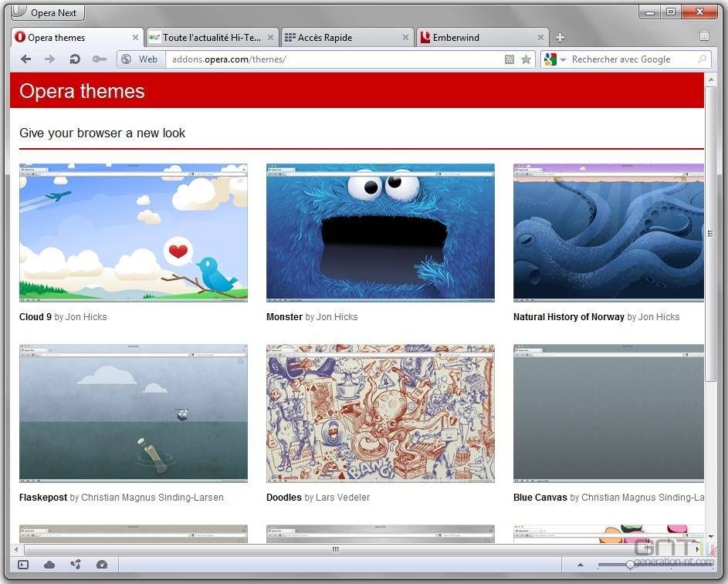Reload the current page
This screenshot has height=584, width=728.
click(75, 59)
